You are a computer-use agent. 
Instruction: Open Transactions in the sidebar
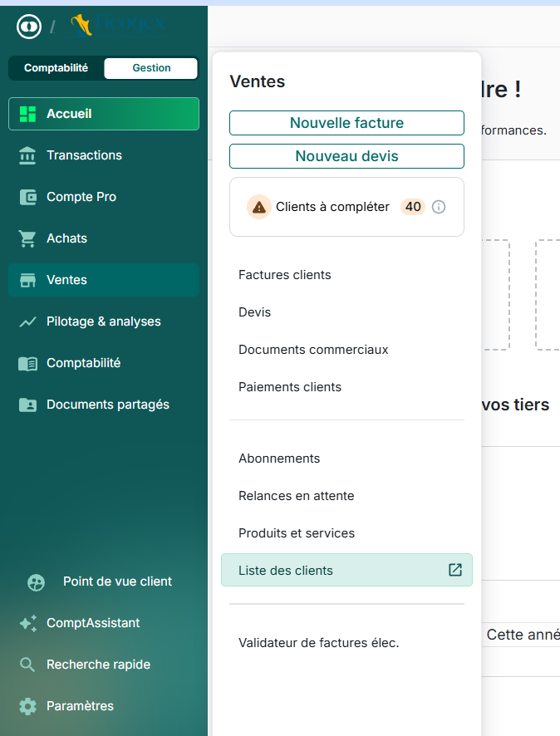[104, 155]
